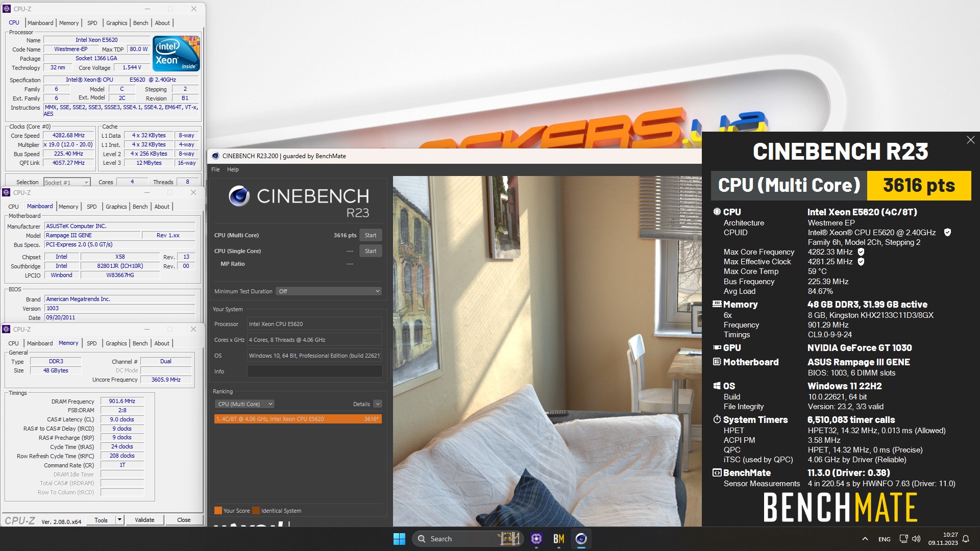Viewport: 980px width, 551px height.
Task: Click the Core Speed 4282.68 MHz value
Action: pos(68,136)
